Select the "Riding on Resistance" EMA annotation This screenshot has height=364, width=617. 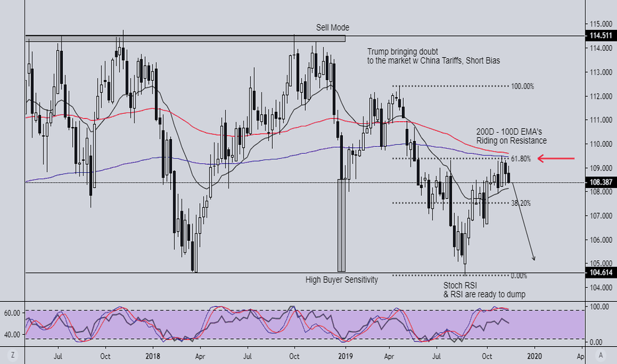click(x=510, y=136)
